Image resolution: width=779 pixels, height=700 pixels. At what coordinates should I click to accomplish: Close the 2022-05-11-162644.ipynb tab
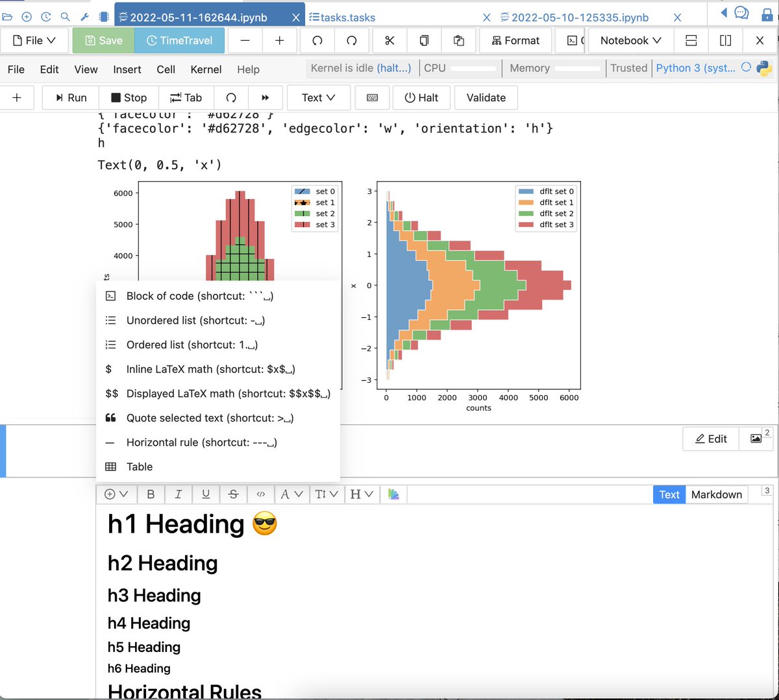pos(296,18)
